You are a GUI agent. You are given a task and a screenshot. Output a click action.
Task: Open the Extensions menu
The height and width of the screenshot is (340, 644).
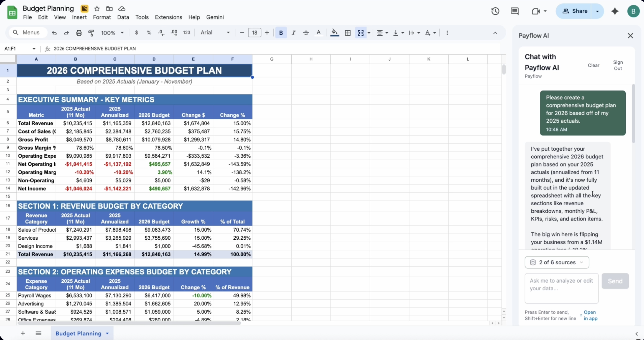point(168,17)
